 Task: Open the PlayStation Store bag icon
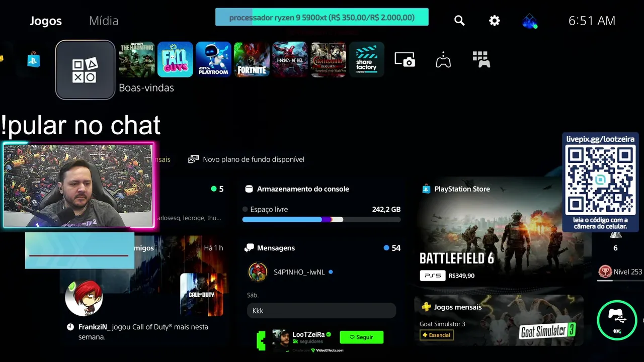point(34,60)
